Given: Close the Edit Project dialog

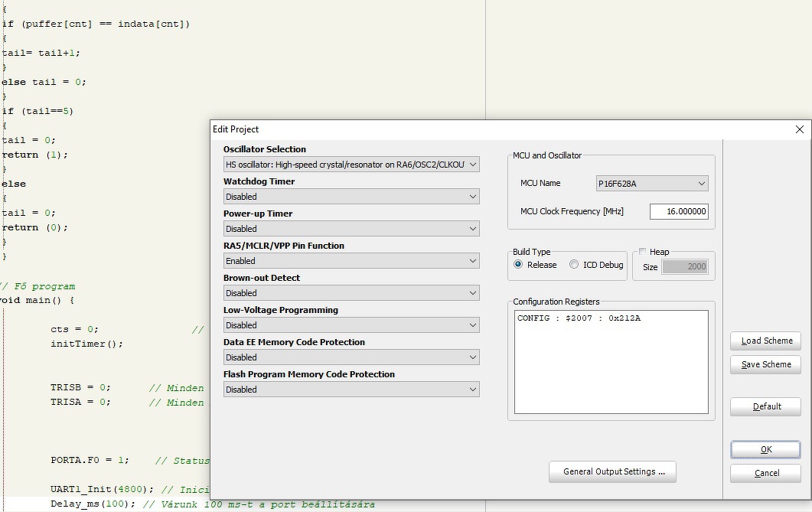Looking at the screenshot, I should point(800,129).
